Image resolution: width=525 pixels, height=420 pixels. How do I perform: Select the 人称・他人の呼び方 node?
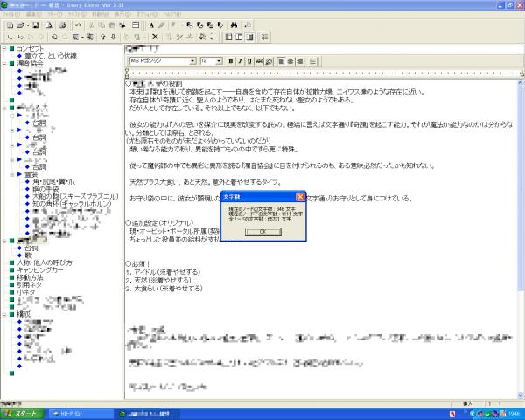[x=45, y=262]
